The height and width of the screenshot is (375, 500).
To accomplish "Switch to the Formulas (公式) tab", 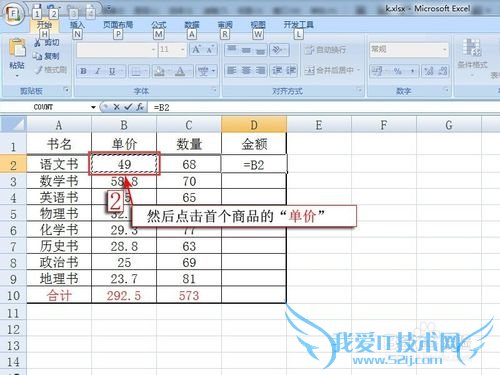I will coord(159,24).
